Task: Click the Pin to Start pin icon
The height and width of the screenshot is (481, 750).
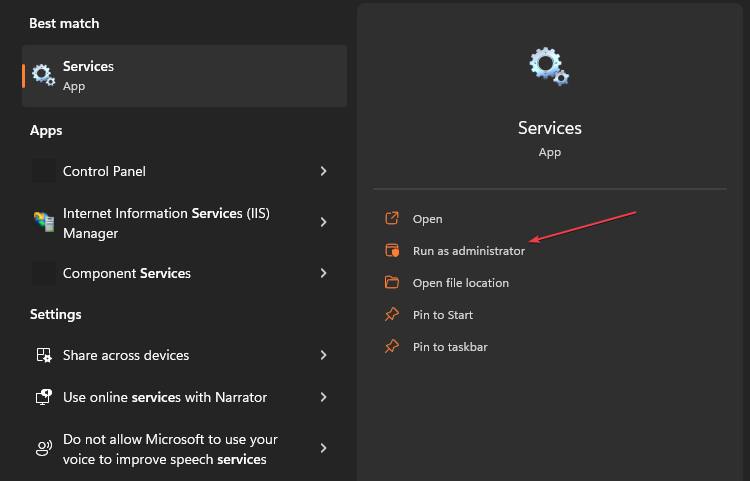Action: point(392,314)
